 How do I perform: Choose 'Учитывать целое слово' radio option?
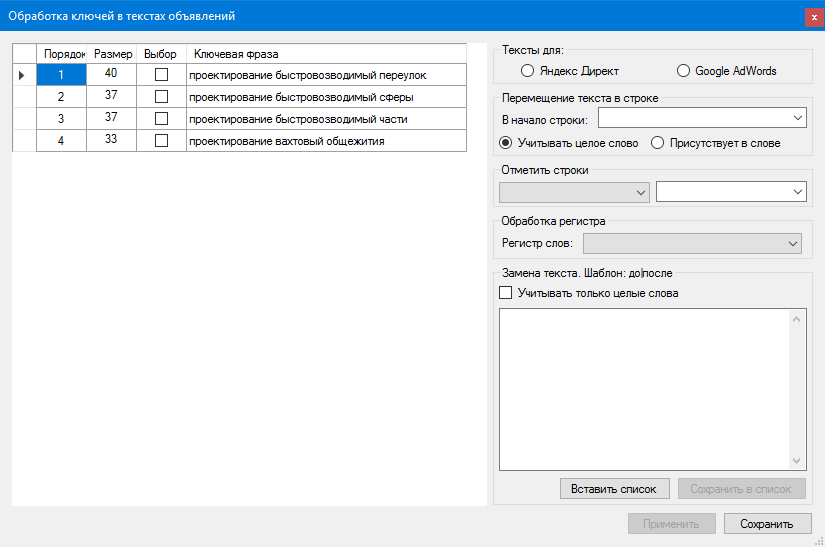(506, 143)
